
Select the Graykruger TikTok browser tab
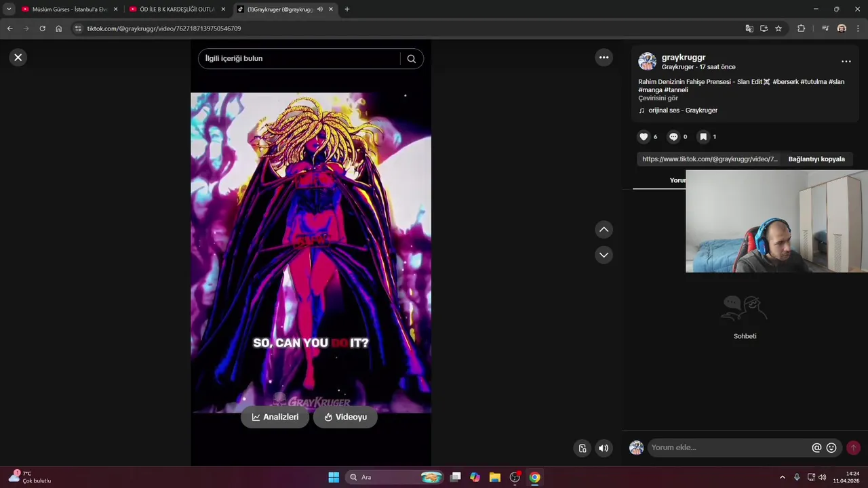(279, 9)
